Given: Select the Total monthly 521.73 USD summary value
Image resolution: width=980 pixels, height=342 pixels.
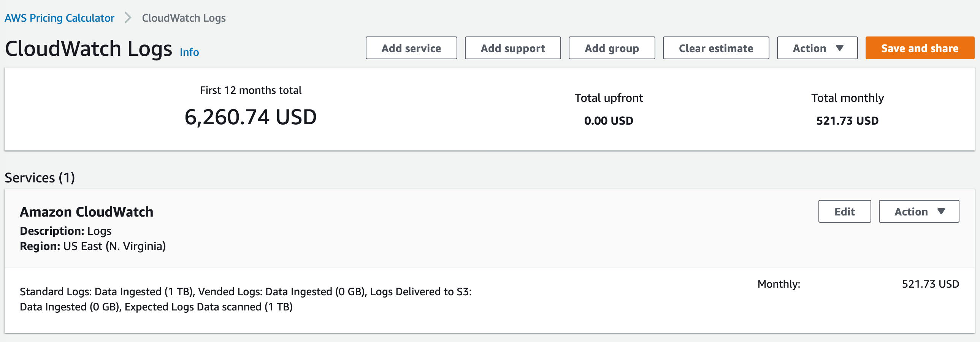Looking at the screenshot, I should (x=847, y=120).
